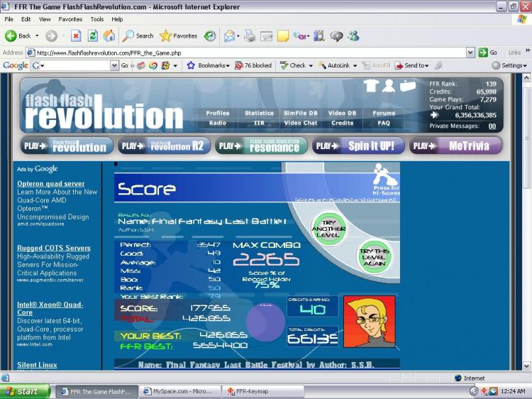Go to the browser Home page icon
Image resolution: width=532 pixels, height=399 pixels.
(109, 35)
